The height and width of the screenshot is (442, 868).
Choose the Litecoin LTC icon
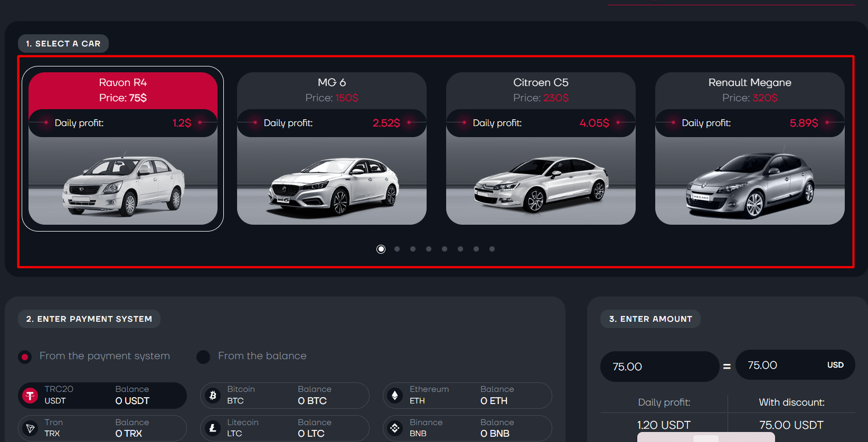pos(213,428)
